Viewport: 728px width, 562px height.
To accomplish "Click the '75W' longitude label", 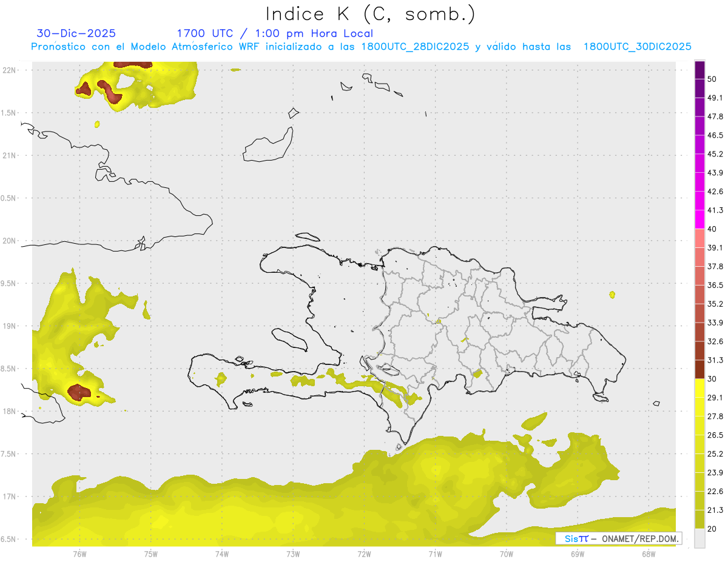I will (151, 554).
